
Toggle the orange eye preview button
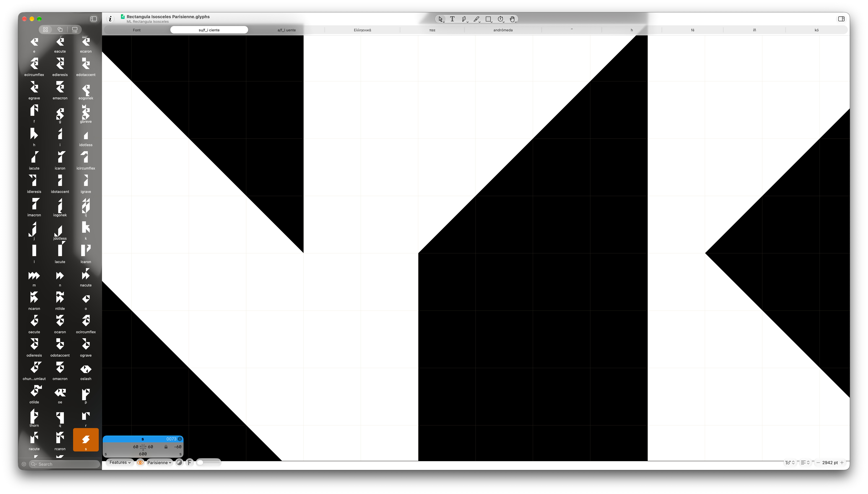click(140, 462)
